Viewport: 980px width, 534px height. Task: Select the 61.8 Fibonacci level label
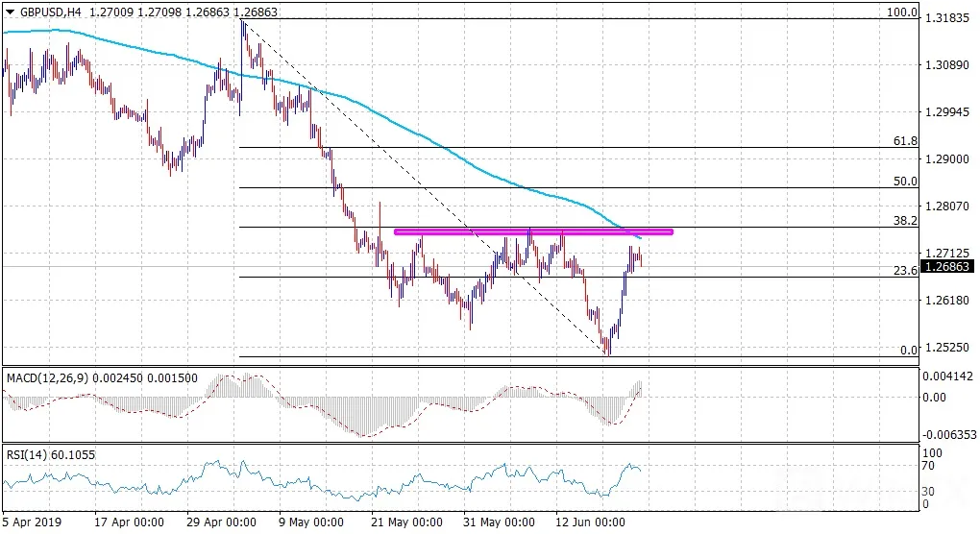click(x=905, y=141)
